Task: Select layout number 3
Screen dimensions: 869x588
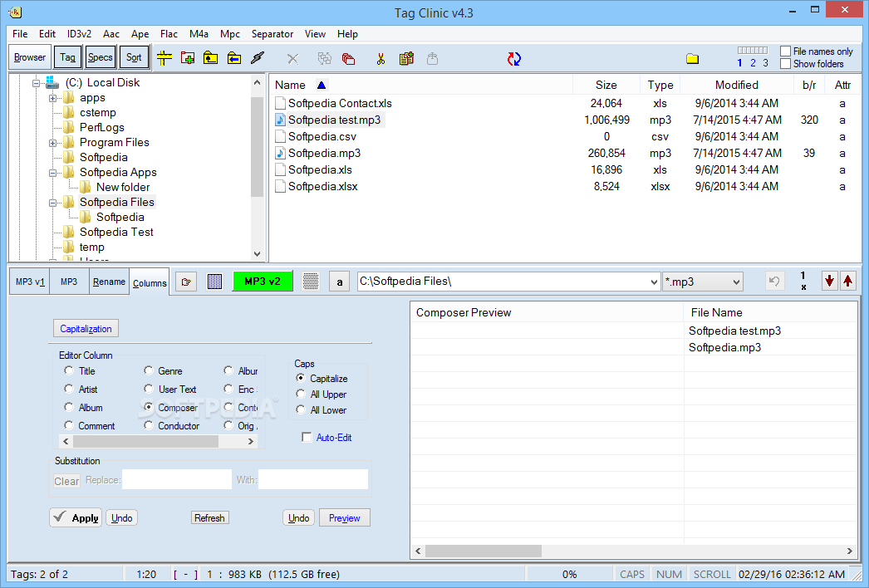Action: click(765, 63)
